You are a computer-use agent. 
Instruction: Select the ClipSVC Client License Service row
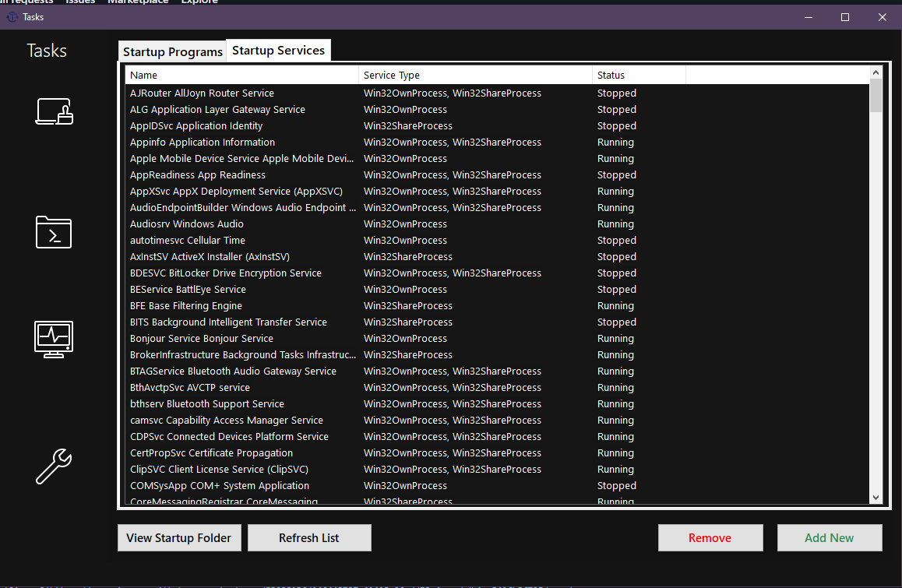[x=497, y=470]
